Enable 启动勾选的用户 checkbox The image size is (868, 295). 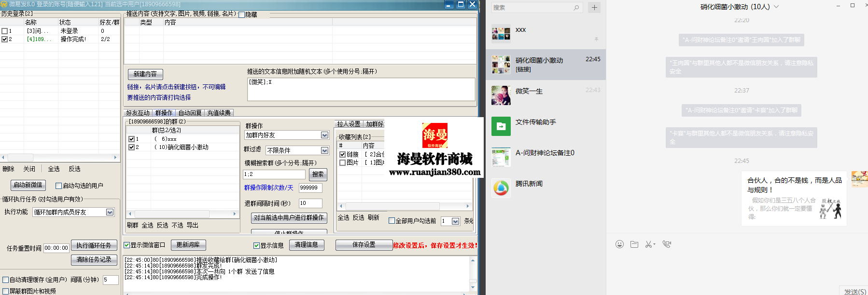(58, 186)
